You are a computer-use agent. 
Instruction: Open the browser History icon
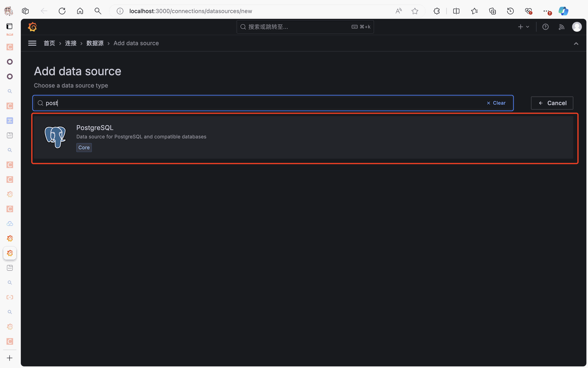point(510,11)
